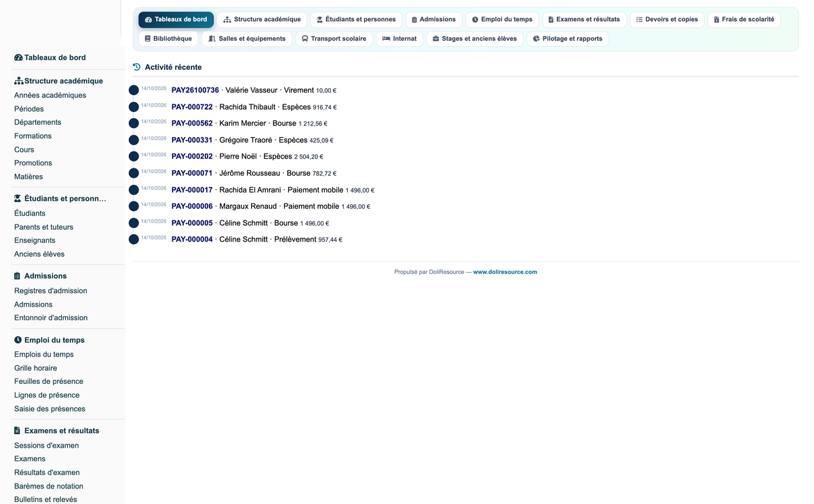Open Formations in sidebar
This screenshot has width=814, height=504.
pos(33,136)
